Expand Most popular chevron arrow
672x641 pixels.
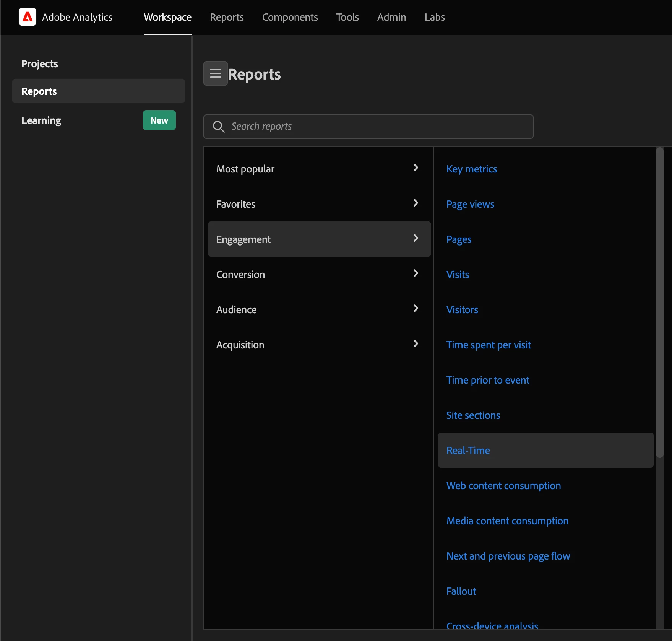click(x=416, y=168)
